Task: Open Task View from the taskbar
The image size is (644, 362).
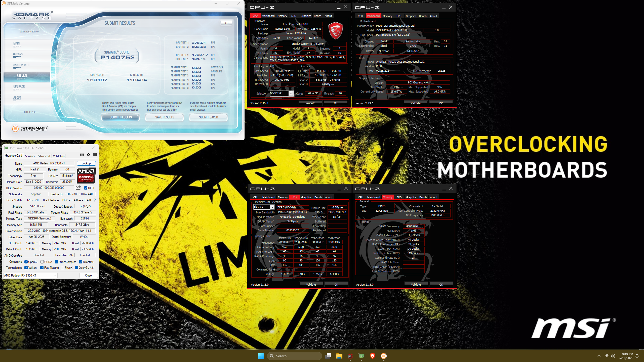Action: point(328,356)
